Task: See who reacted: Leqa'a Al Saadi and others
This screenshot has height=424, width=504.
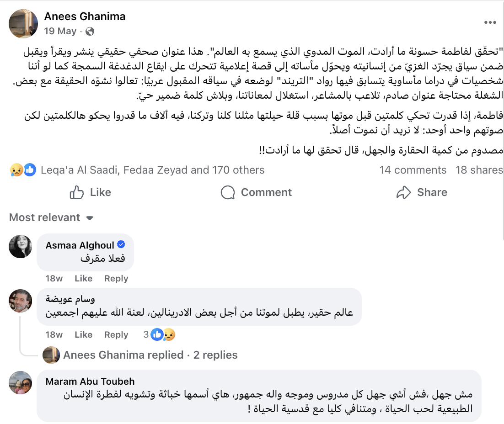Action: (152, 170)
